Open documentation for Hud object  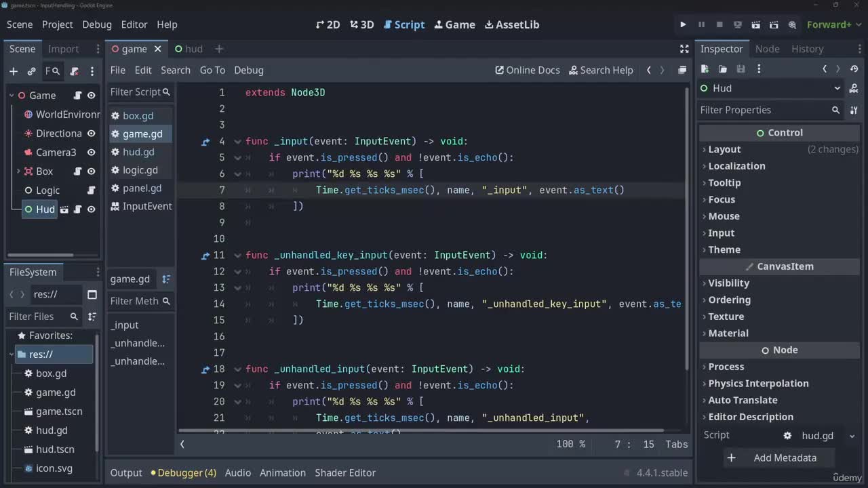pyautogui.click(x=854, y=88)
